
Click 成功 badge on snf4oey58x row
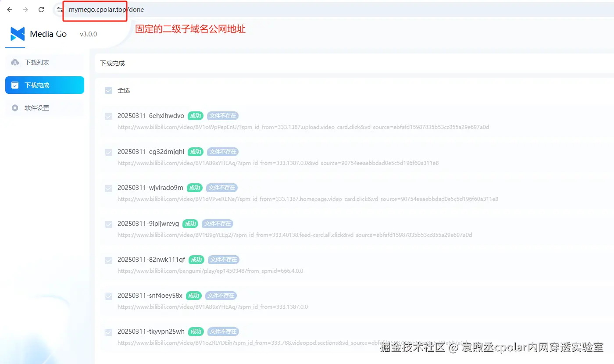193,296
